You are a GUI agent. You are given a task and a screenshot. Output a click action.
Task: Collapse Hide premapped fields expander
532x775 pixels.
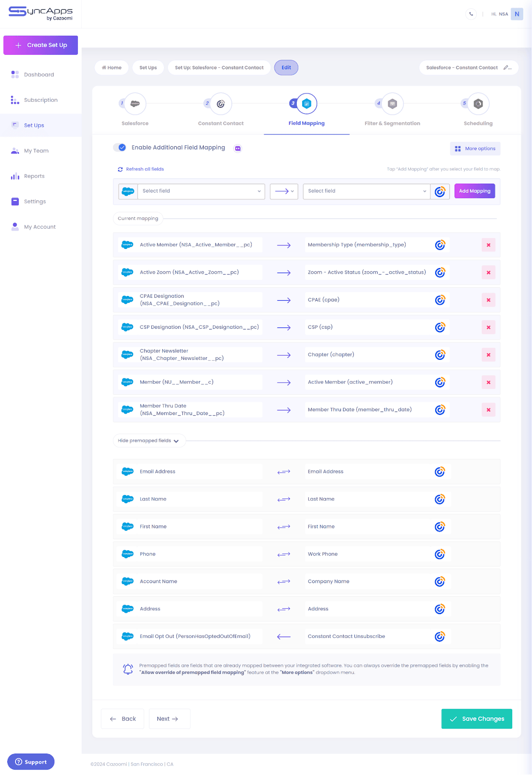pos(149,441)
